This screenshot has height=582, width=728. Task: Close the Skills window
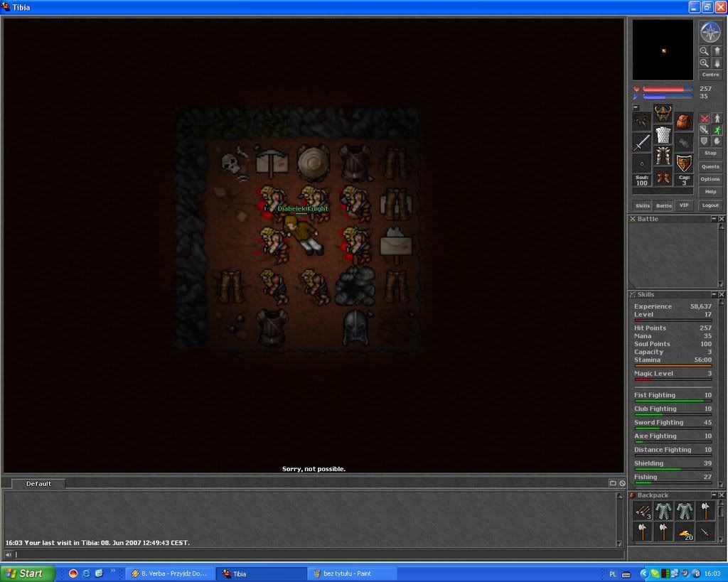coord(722,294)
